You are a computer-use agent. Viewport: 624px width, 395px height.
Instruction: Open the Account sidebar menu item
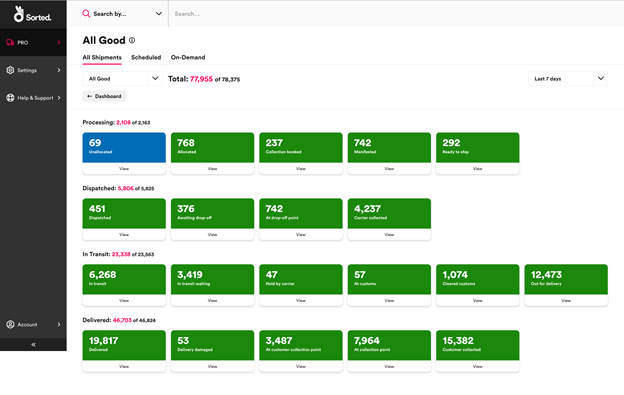(33, 325)
